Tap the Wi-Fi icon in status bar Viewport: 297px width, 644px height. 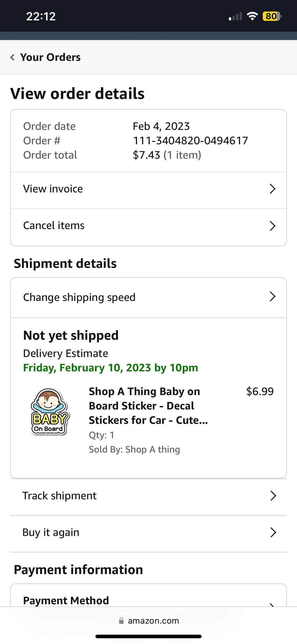pyautogui.click(x=252, y=16)
